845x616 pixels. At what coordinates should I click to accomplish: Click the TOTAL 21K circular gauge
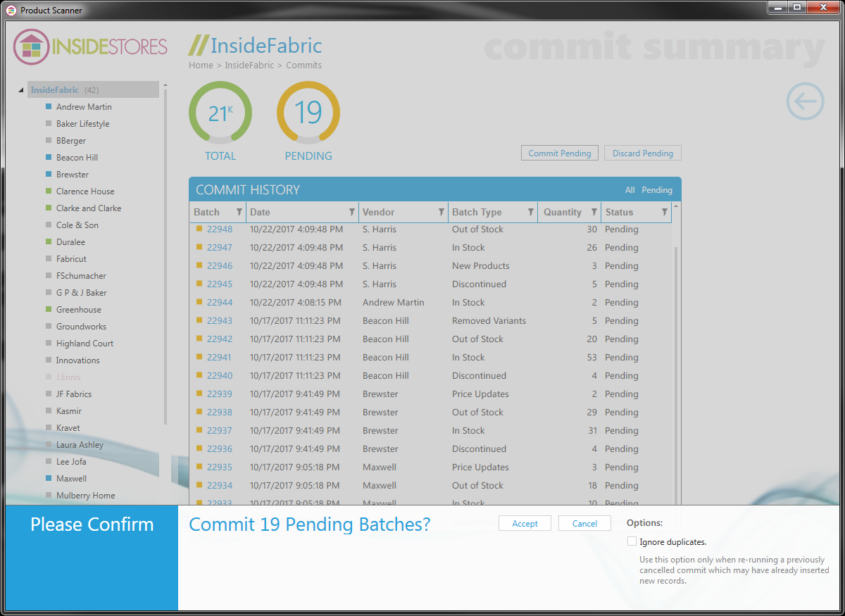[x=220, y=113]
